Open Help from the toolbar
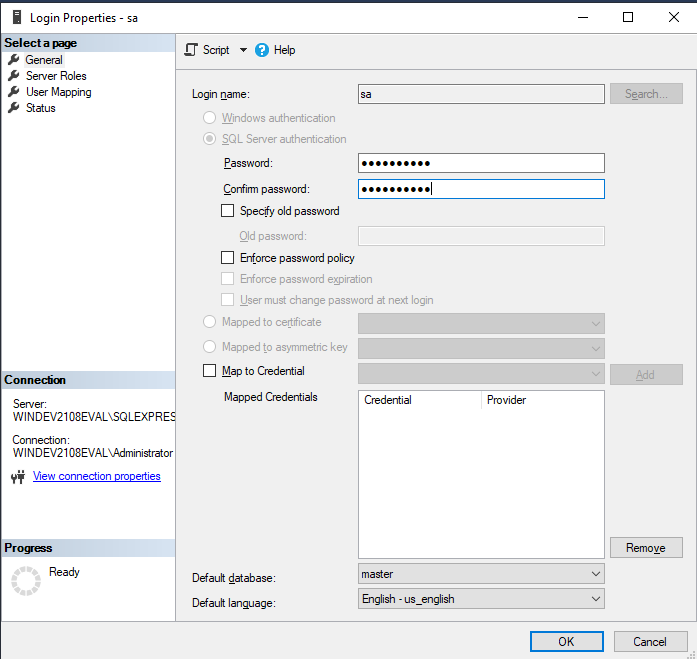 pyautogui.click(x=284, y=50)
